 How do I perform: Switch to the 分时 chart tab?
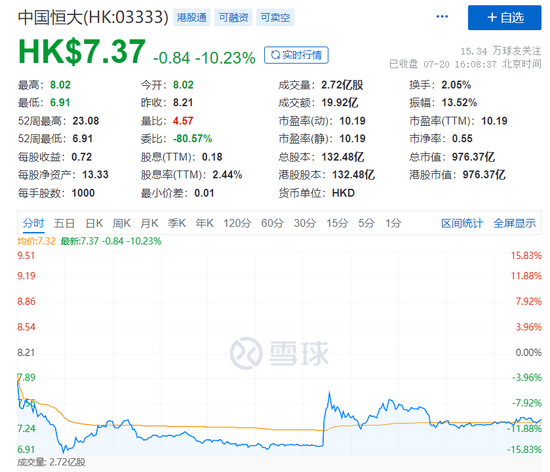[x=34, y=223]
